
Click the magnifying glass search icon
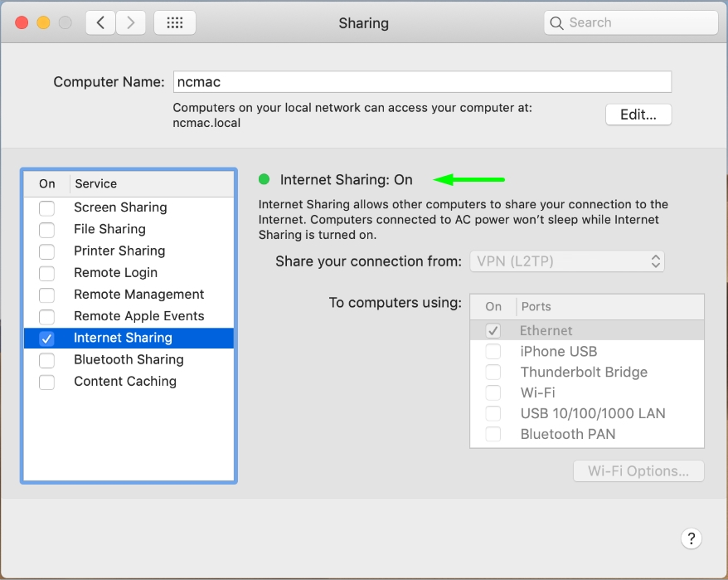coord(556,22)
